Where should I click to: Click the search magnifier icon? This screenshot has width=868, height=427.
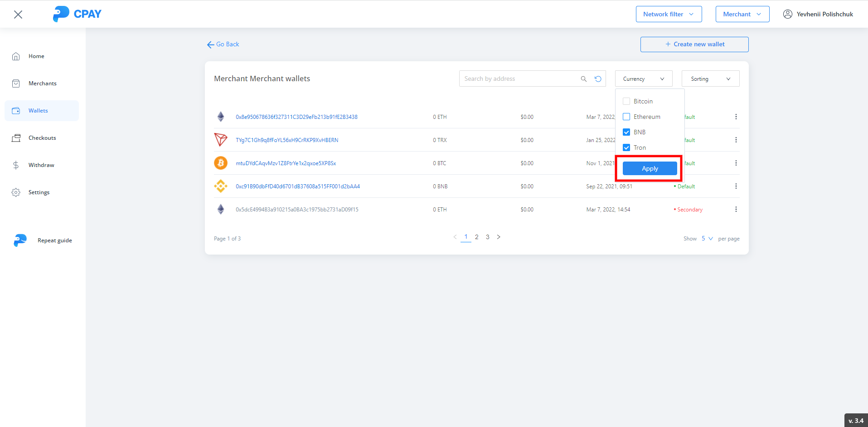[583, 79]
